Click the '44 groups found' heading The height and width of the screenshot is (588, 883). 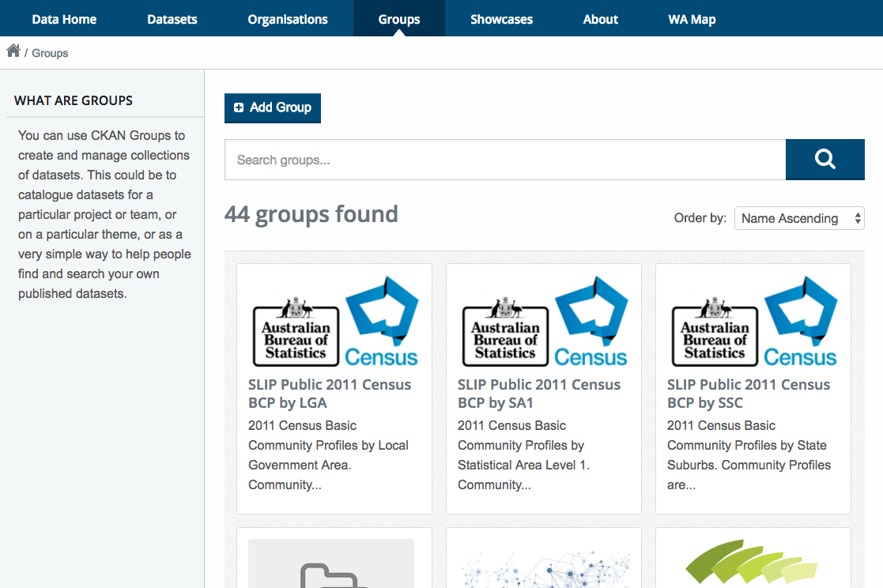pyautogui.click(x=311, y=214)
